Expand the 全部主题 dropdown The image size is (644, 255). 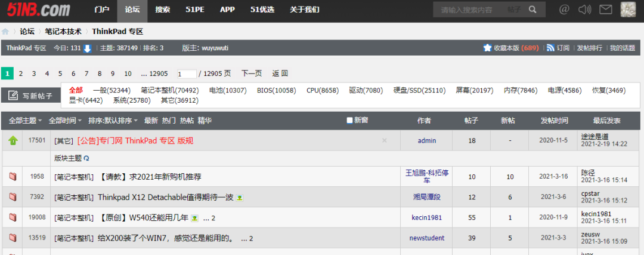pos(26,121)
